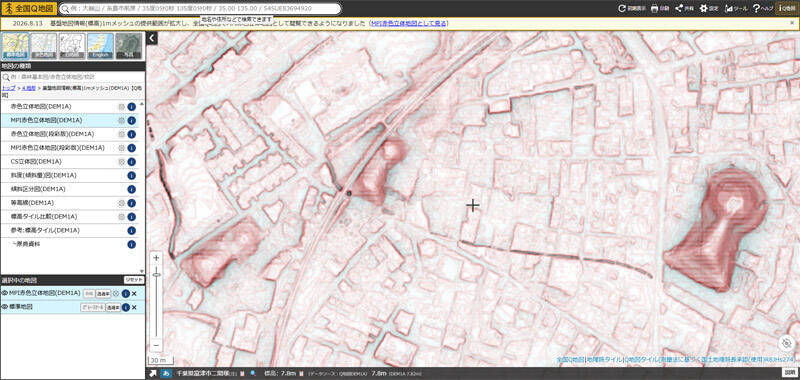Select the aerial photo basemap thumbnail

coord(129,46)
